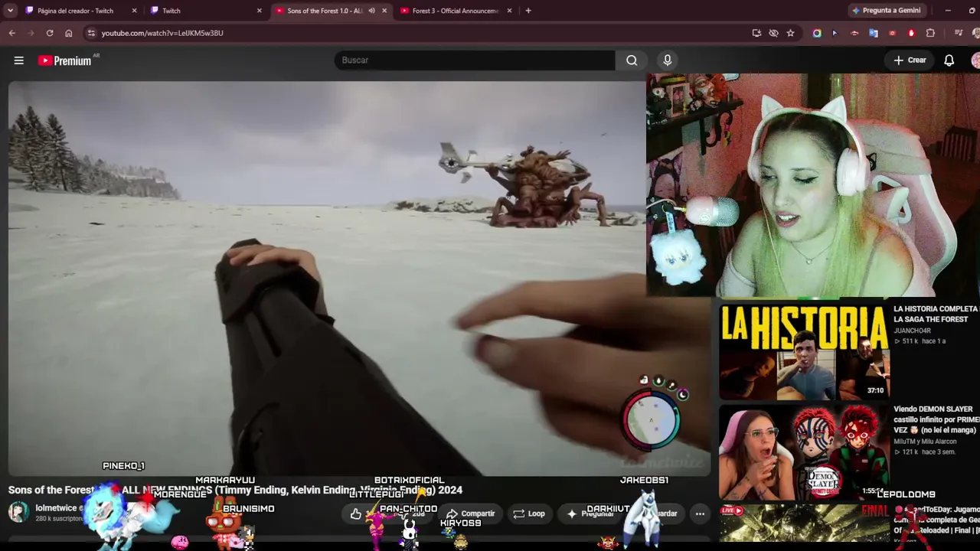980x551 pixels.
Task: Focus the address bar URL youtube.com/watch
Action: pos(162,33)
